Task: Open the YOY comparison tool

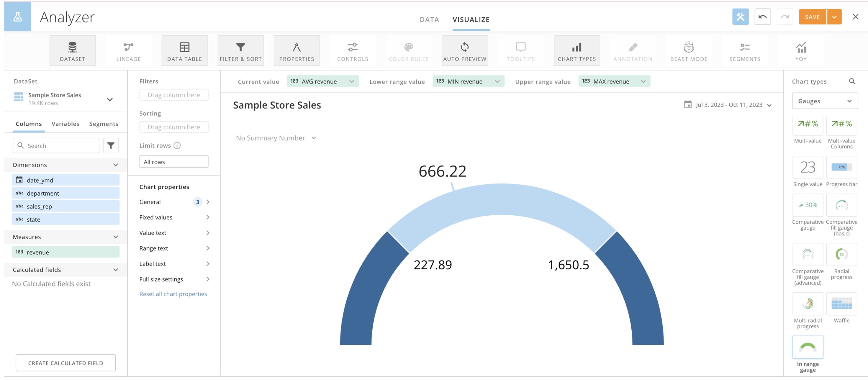Action: pos(801,50)
